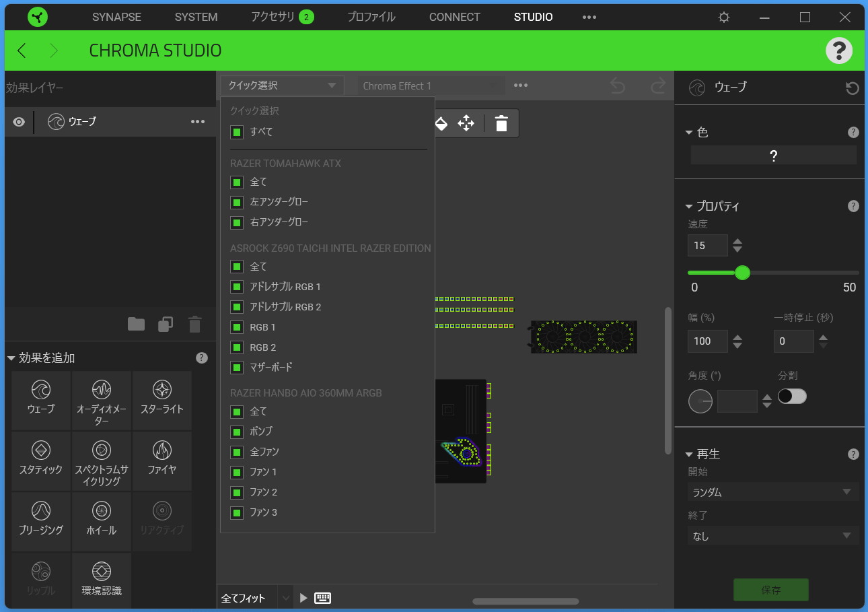Image resolution: width=868 pixels, height=612 pixels.
Task: Uncheck the すべて checkbox
Action: pyautogui.click(x=236, y=132)
